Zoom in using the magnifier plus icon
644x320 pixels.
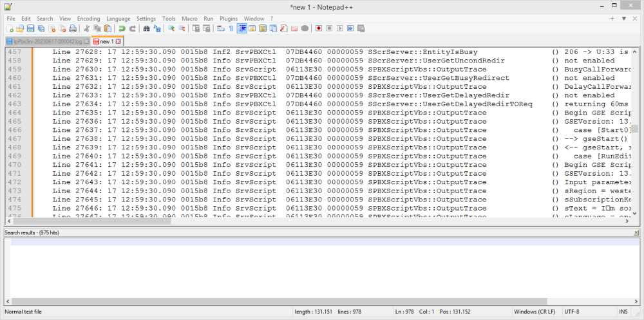tap(171, 28)
